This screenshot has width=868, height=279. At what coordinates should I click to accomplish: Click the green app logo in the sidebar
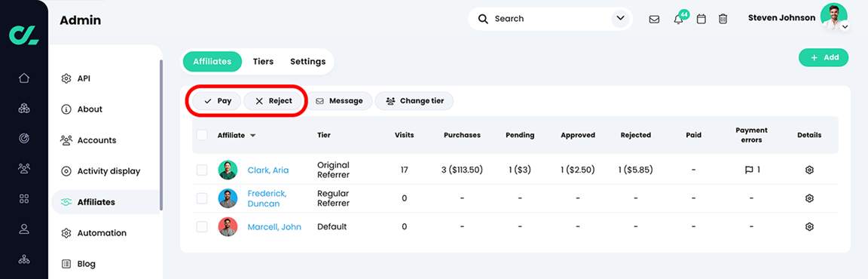tap(24, 35)
